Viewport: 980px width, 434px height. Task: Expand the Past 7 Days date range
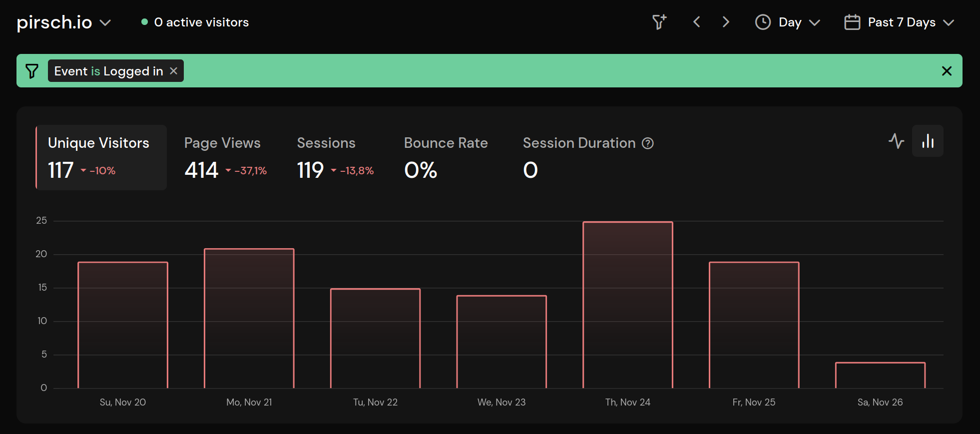(x=899, y=22)
